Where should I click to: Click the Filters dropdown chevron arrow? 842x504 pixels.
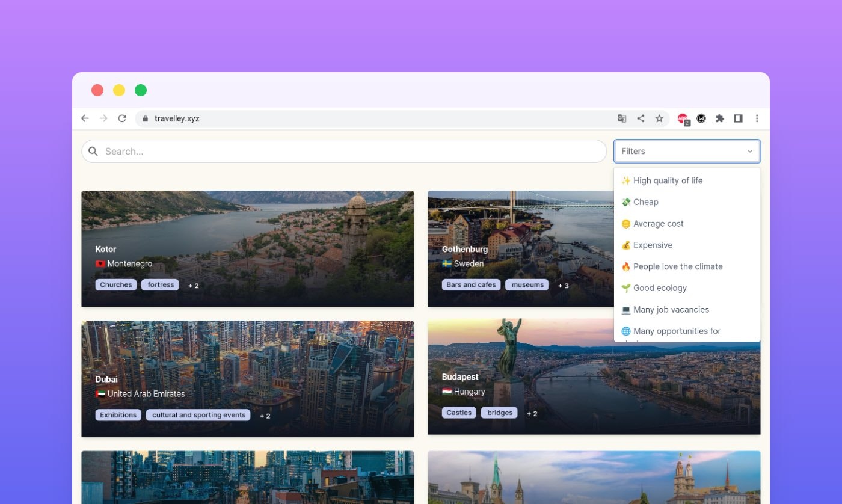pyautogui.click(x=750, y=151)
